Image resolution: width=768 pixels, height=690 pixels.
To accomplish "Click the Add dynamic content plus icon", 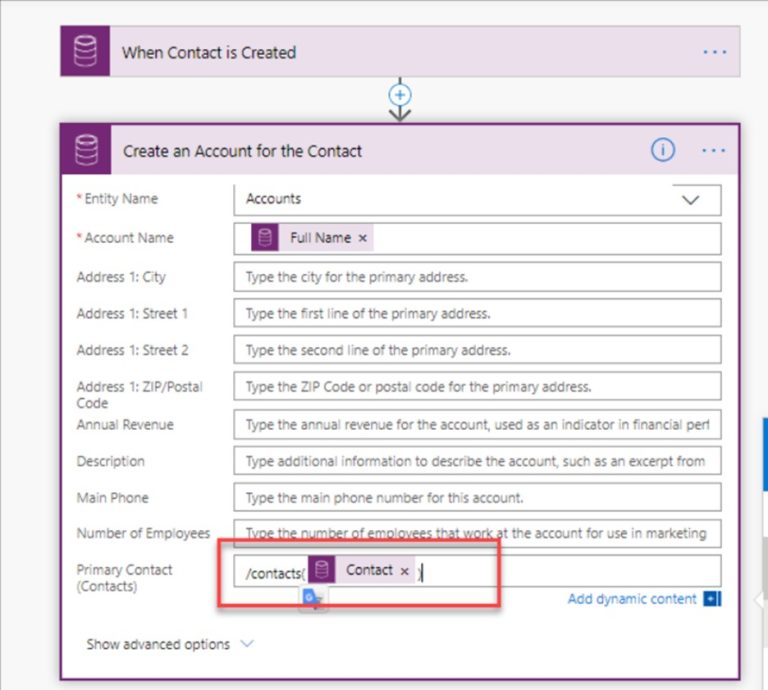I will click(x=712, y=598).
